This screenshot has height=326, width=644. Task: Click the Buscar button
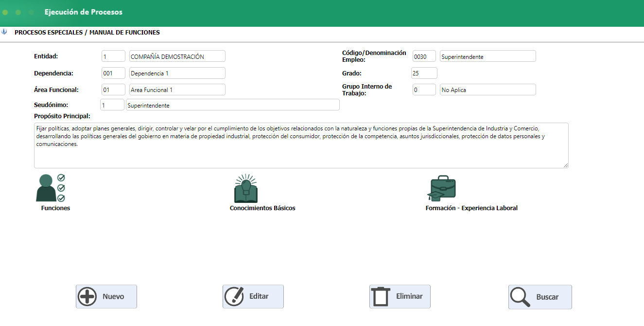(540, 297)
